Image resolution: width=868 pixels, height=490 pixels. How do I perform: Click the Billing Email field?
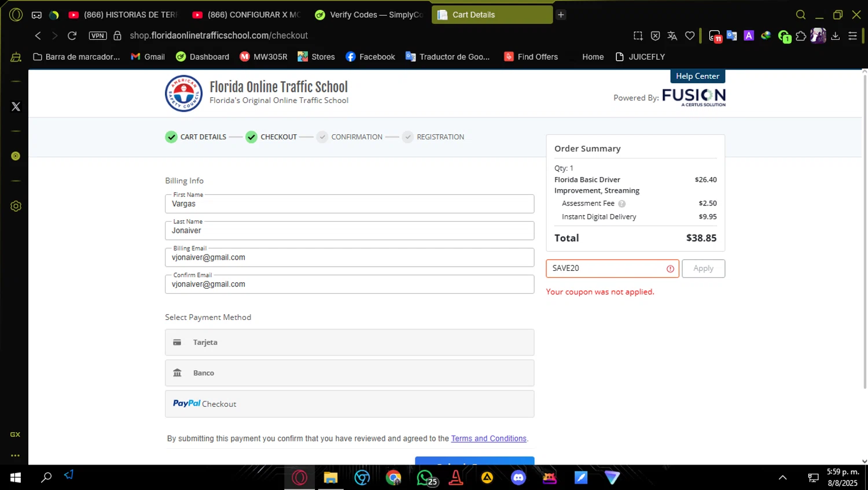tap(350, 257)
